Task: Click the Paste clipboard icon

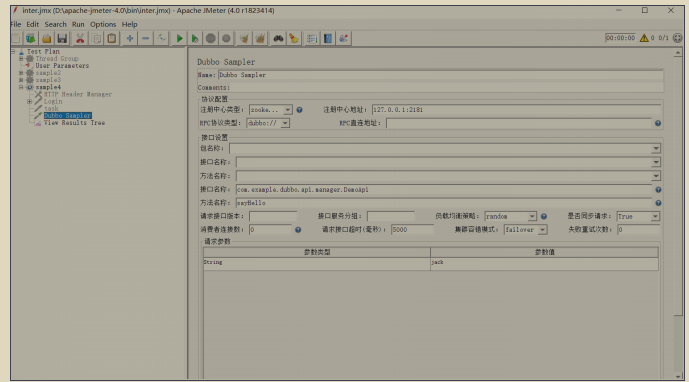Action: [112, 39]
